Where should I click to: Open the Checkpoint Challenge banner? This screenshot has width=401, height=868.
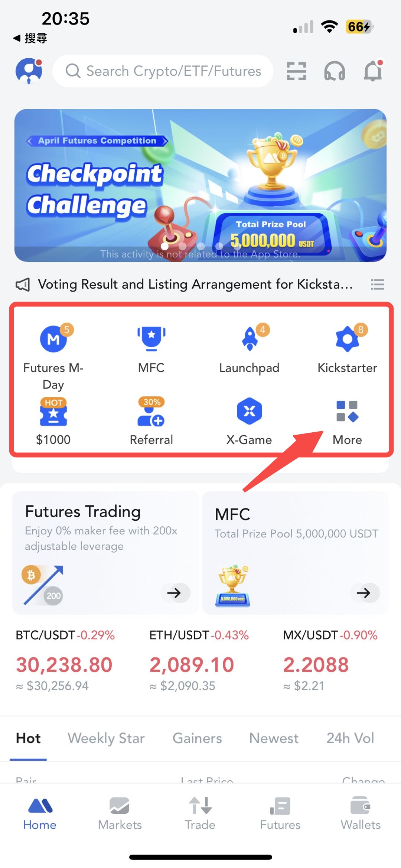200,185
